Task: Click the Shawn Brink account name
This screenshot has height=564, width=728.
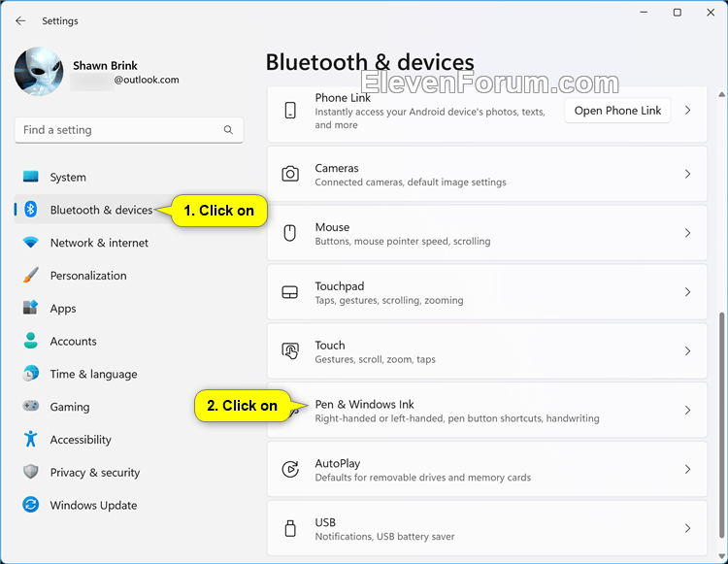Action: tap(105, 65)
